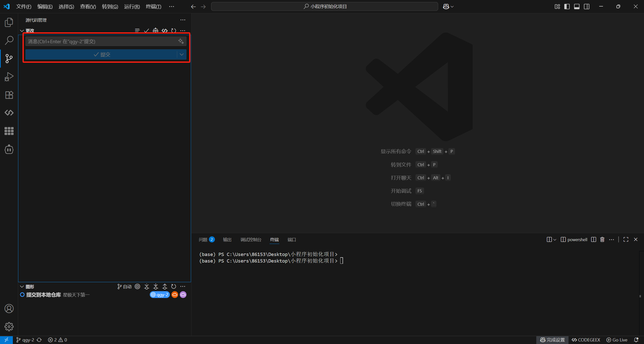The width and height of the screenshot is (644, 344).
Task: Switch to the 调试控制台 panel tab
Action: click(251, 239)
